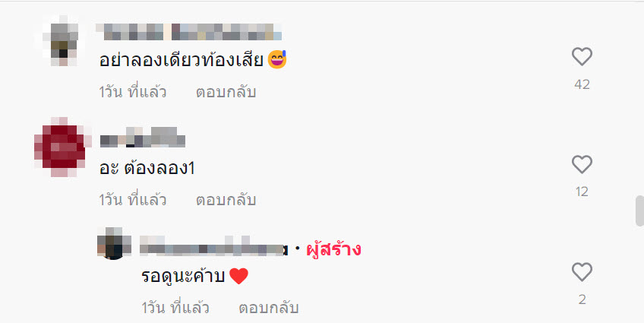This screenshot has height=323, width=644.
Task: Click the red heart emoji after "รอดูนะค้าบ"
Action: coord(238,276)
